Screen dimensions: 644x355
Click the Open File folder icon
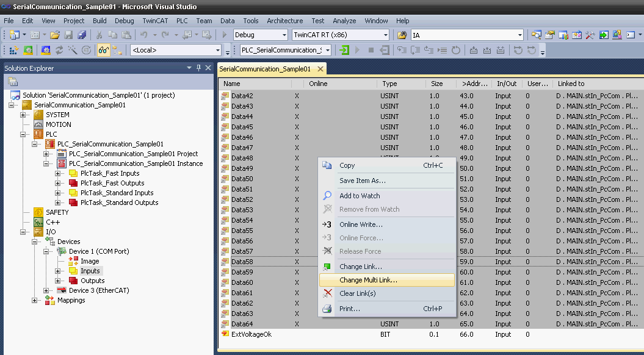point(54,35)
